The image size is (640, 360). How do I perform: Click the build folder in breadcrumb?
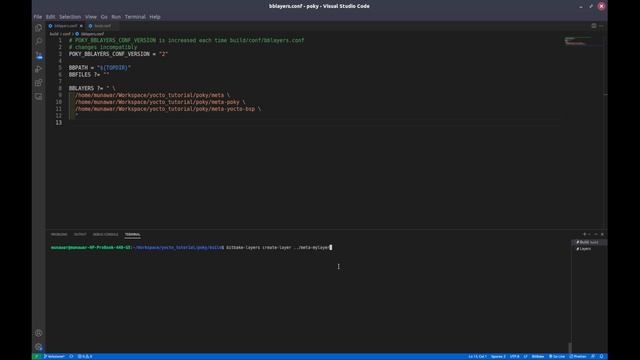(54, 34)
